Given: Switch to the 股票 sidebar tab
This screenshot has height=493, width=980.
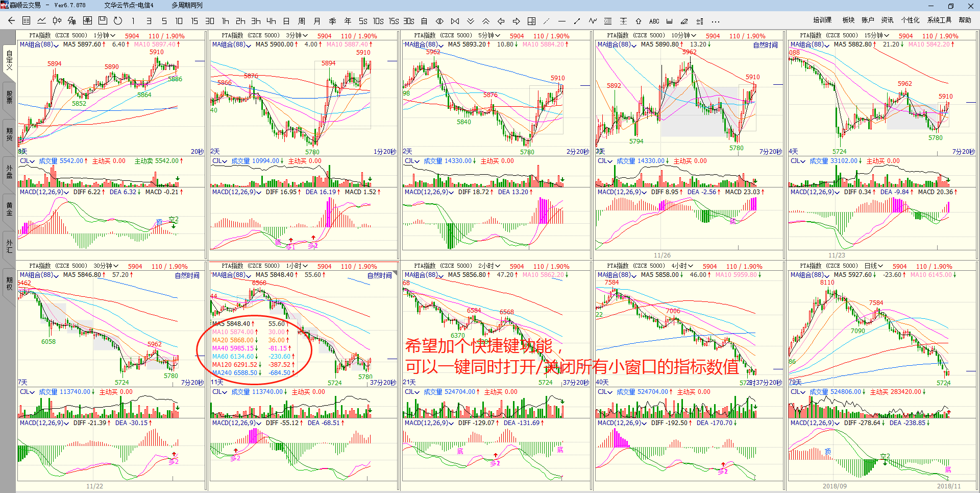Looking at the screenshot, I should (x=9, y=98).
